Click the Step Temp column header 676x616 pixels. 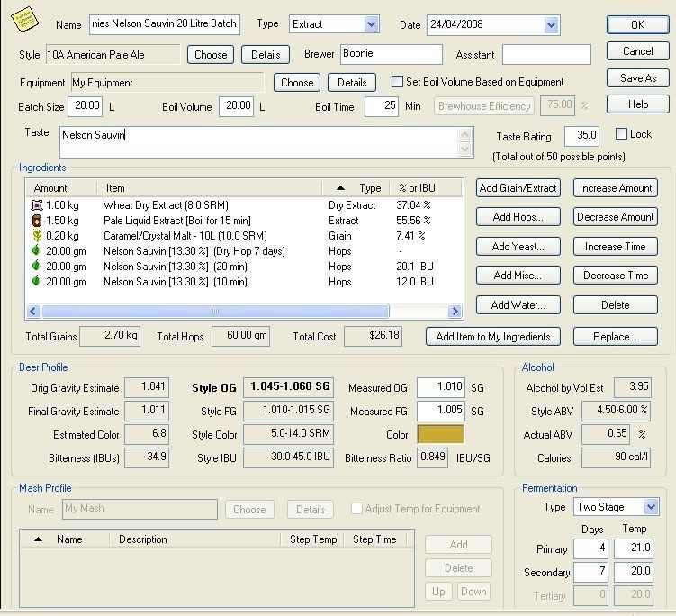(x=313, y=539)
